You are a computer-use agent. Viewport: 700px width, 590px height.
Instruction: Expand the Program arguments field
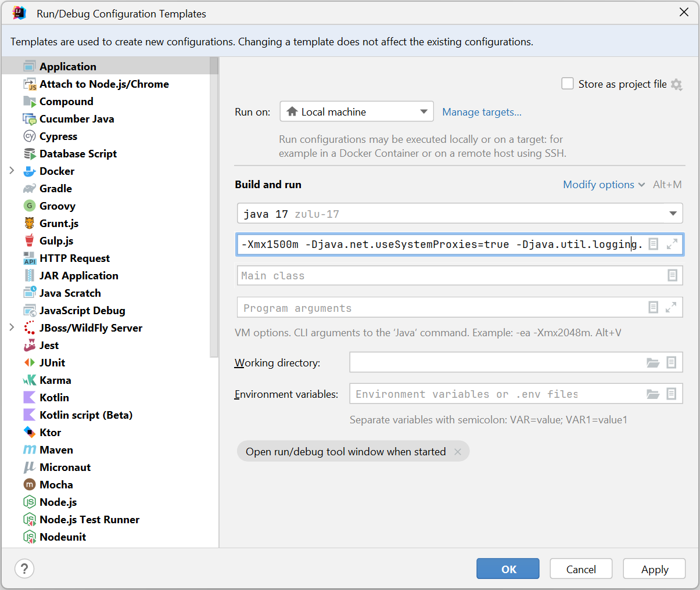point(671,307)
